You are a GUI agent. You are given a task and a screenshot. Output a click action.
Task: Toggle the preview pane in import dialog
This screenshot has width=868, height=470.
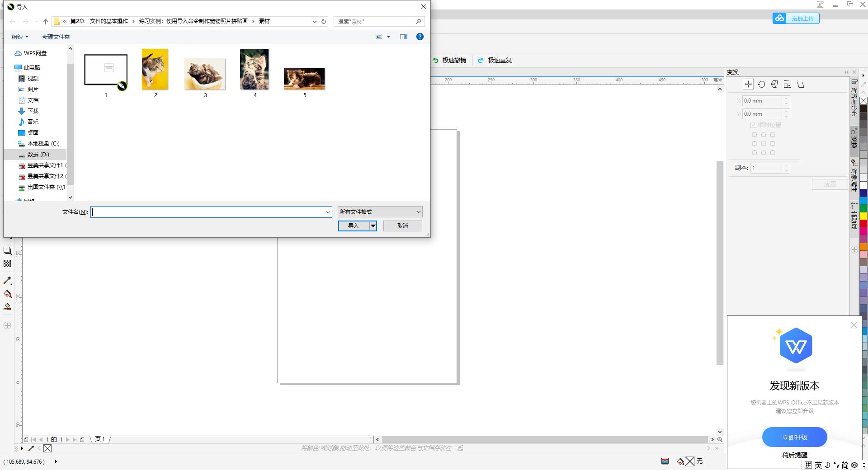(404, 37)
